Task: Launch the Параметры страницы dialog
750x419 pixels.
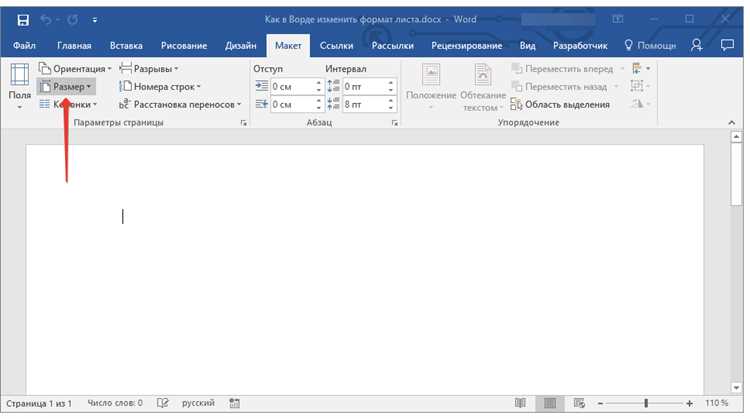Action: pos(243,123)
